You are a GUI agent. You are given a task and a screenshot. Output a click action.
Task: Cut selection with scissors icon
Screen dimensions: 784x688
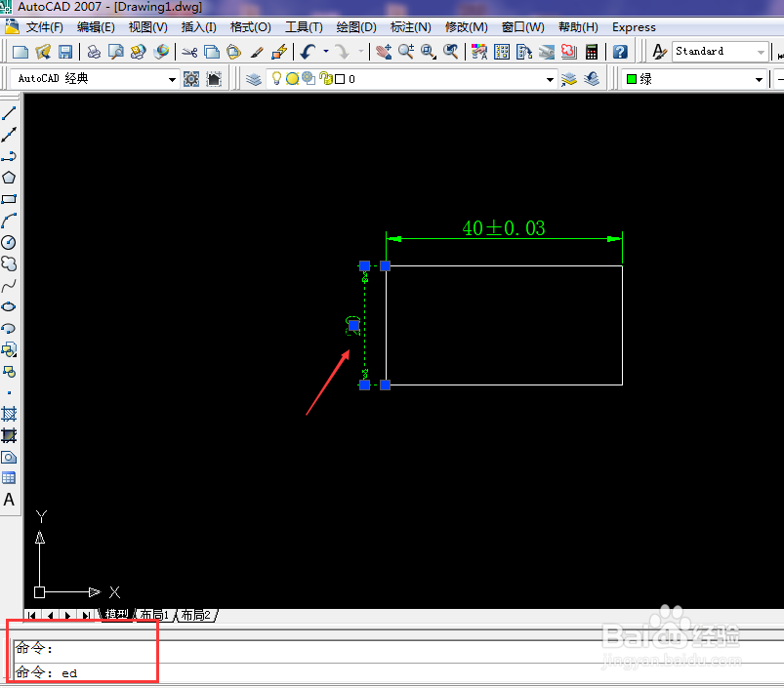[189, 52]
